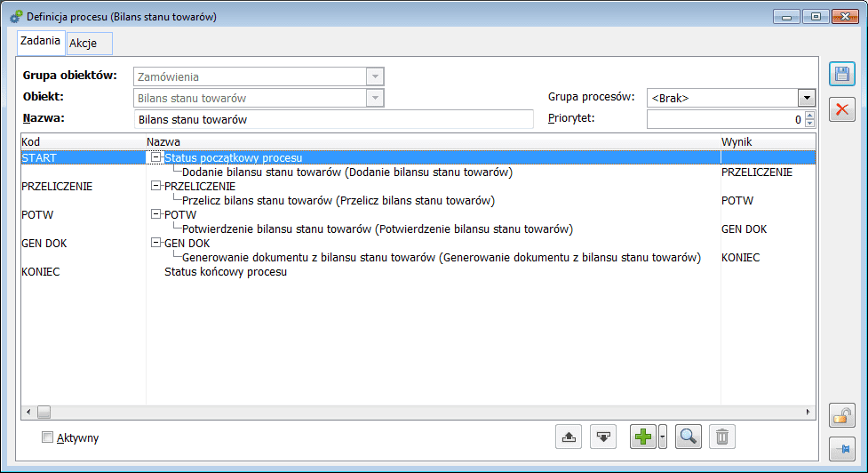Click the KONIEC result in the Wynik column
The height and width of the screenshot is (473, 868).
pos(741,258)
